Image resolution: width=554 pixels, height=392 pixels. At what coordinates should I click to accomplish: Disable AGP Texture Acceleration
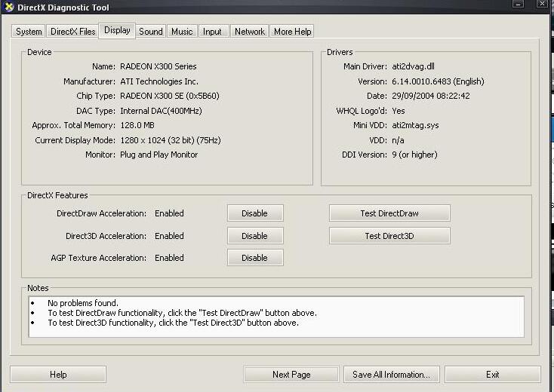tap(255, 258)
